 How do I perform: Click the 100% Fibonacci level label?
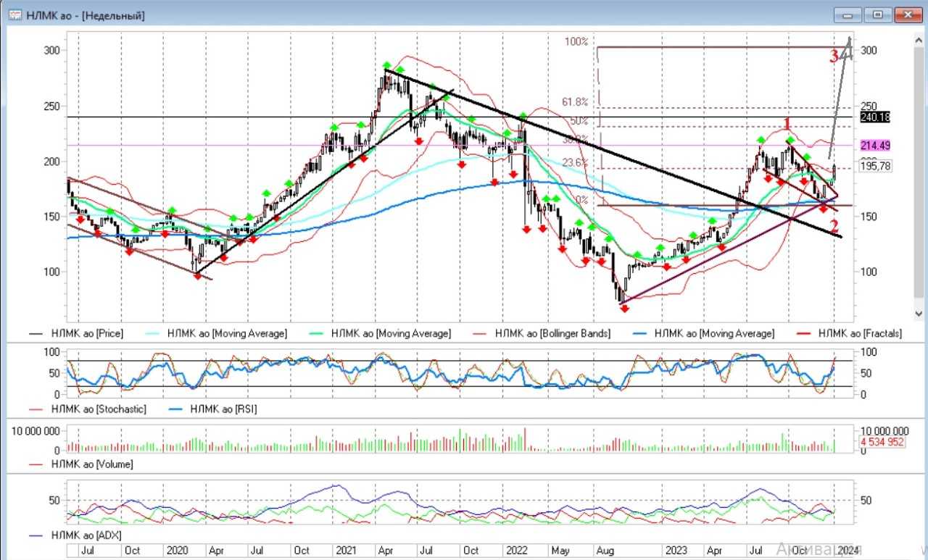[576, 42]
